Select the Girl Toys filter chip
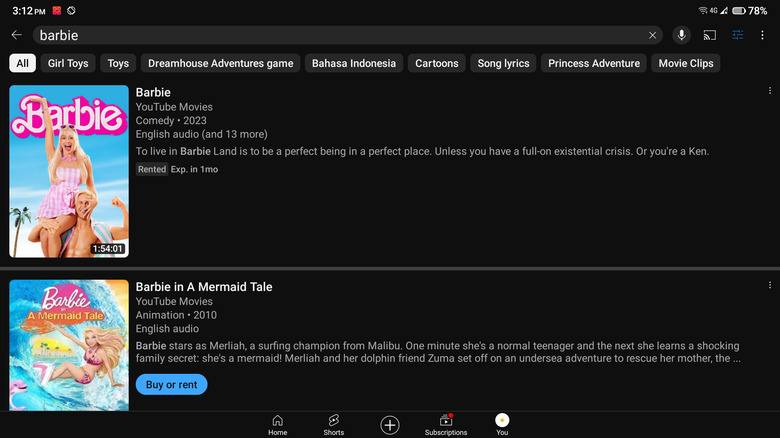This screenshot has height=438, width=780. [68, 63]
